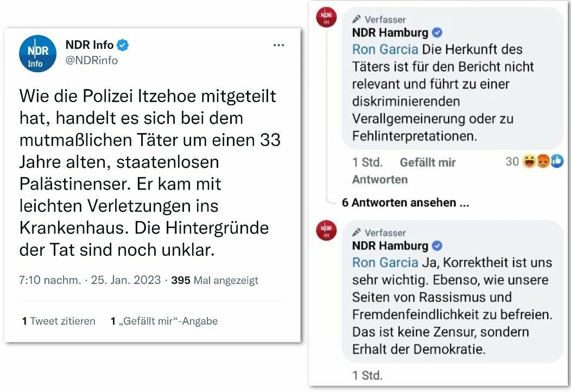571x392 pixels.
Task: Open the reaction emojis next to 30
Action: click(x=543, y=162)
